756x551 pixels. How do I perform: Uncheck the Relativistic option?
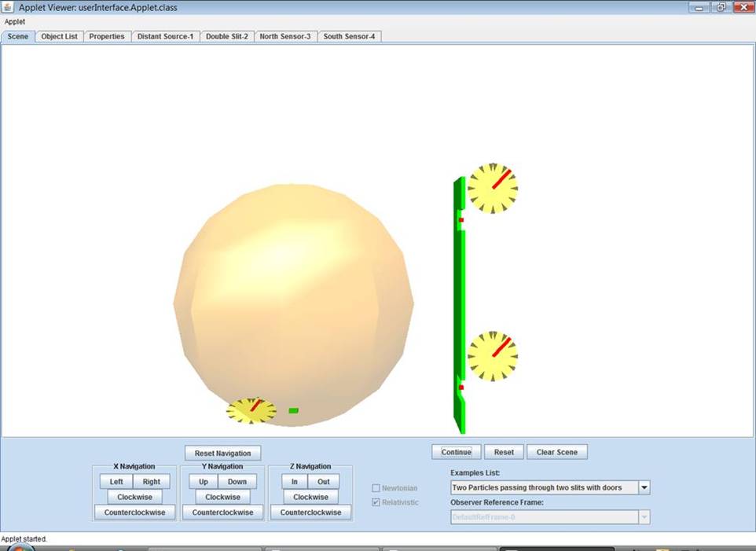pyautogui.click(x=375, y=502)
